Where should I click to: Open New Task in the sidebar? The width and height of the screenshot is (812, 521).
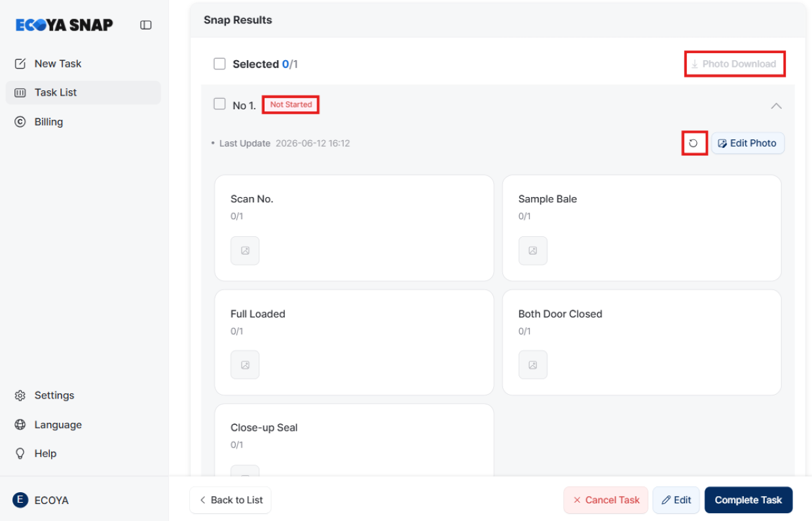coord(83,63)
